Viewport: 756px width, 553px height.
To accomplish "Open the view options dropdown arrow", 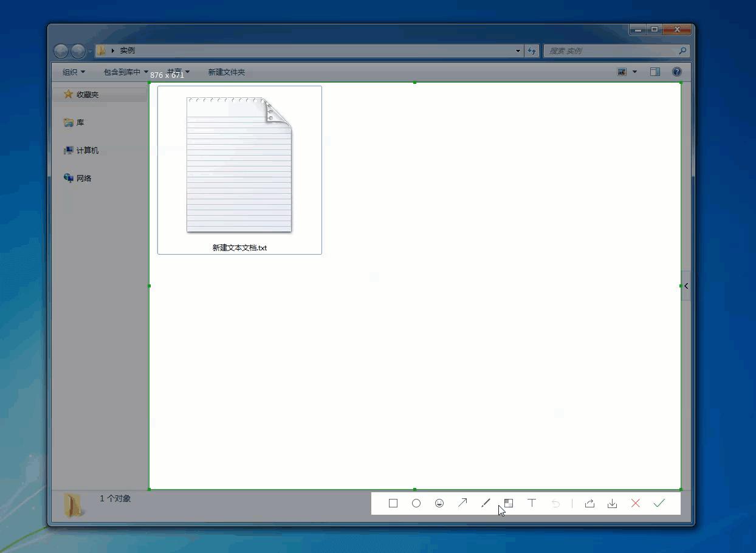I will tap(635, 72).
